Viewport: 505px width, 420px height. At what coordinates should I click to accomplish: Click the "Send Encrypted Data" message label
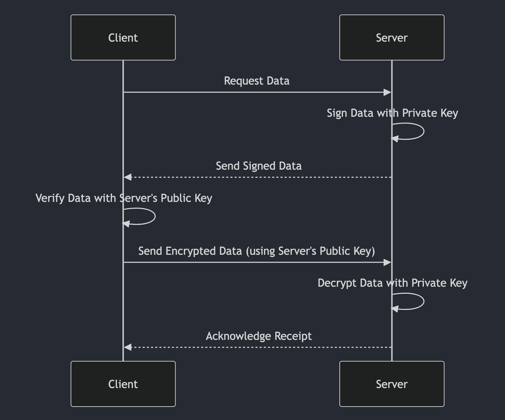click(x=256, y=251)
